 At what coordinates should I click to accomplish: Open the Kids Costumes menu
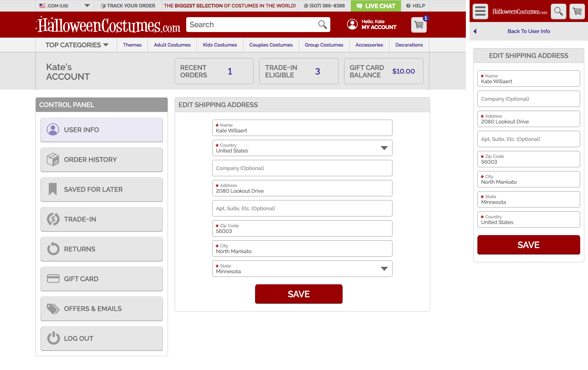pyautogui.click(x=220, y=45)
